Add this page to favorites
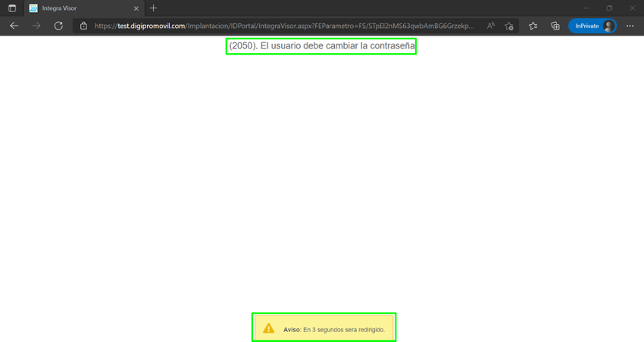The width and height of the screenshot is (644, 342). pos(509,26)
